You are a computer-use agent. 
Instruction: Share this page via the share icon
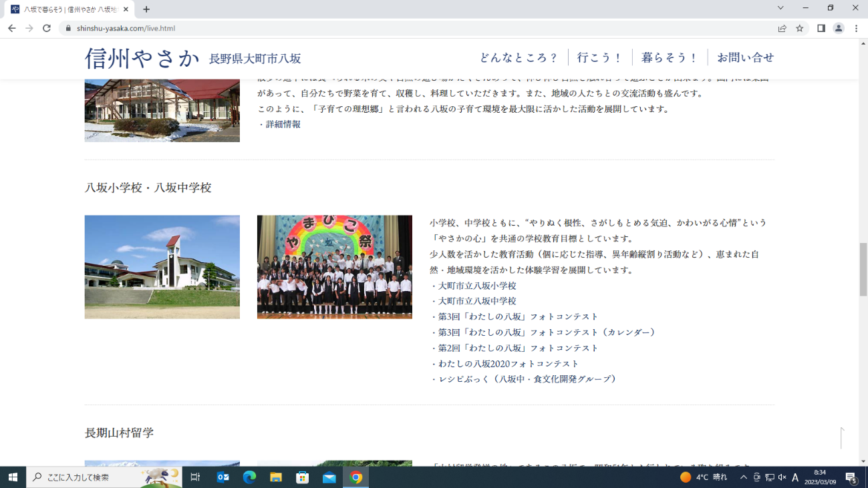pyautogui.click(x=782, y=28)
